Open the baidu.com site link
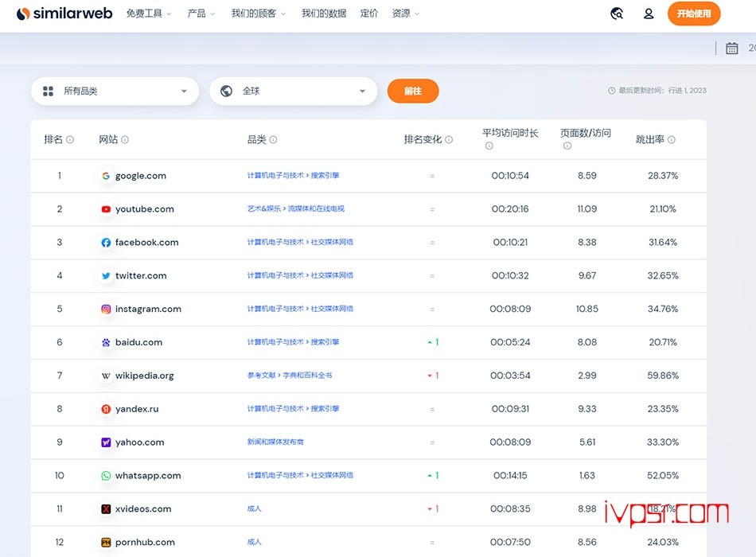Screen dimensions: 756x557 tap(138, 342)
